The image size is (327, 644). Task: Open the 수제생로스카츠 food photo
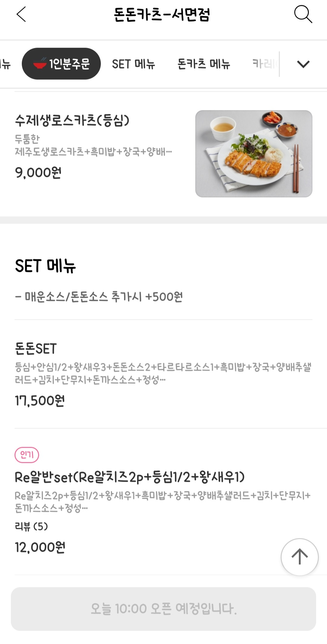point(254,154)
